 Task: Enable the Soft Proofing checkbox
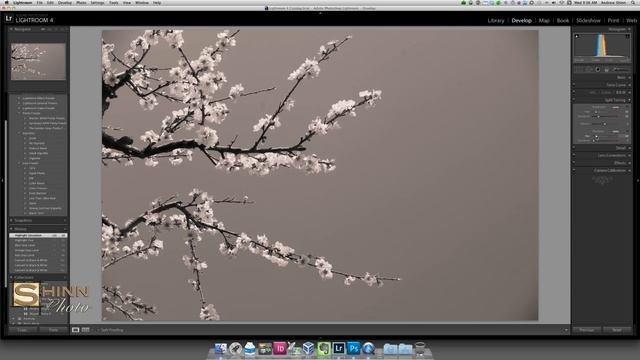[x=98, y=330]
